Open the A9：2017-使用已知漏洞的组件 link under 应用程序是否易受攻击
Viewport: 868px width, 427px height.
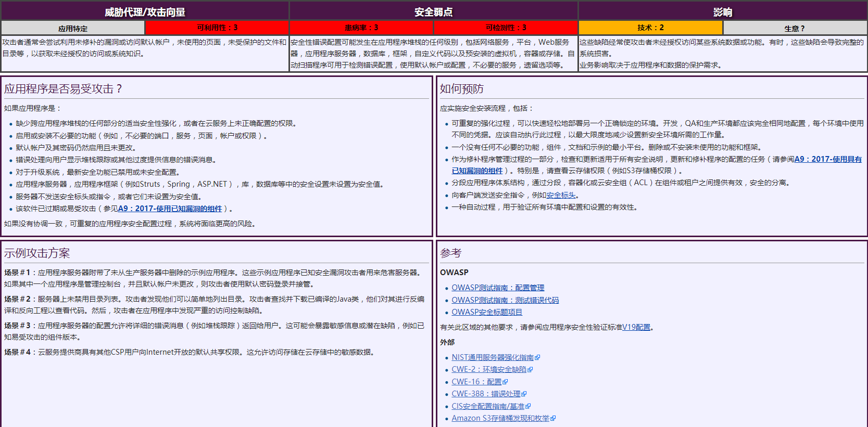point(170,209)
